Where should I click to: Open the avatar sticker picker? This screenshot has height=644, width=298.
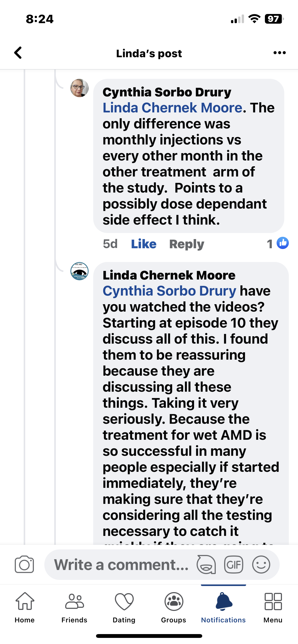coord(206,564)
